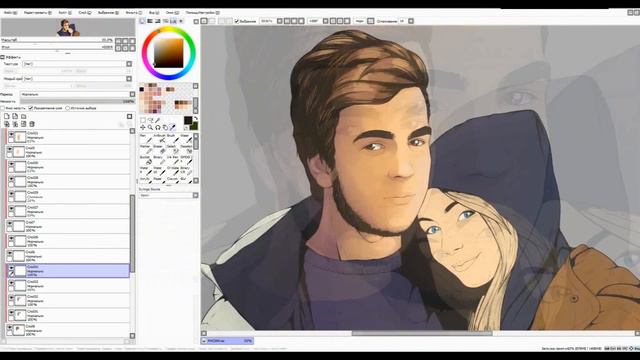
Task: Open dropdown below the brush tool tray
Action: pyautogui.click(x=196, y=196)
